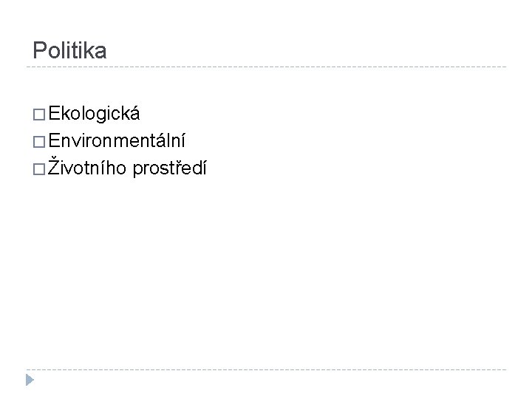Click the final í in prostředí
The height and width of the screenshot is (399, 532).
(x=204, y=169)
